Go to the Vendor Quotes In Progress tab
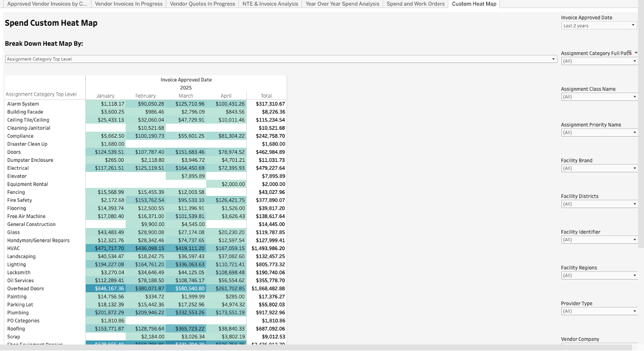 click(202, 4)
